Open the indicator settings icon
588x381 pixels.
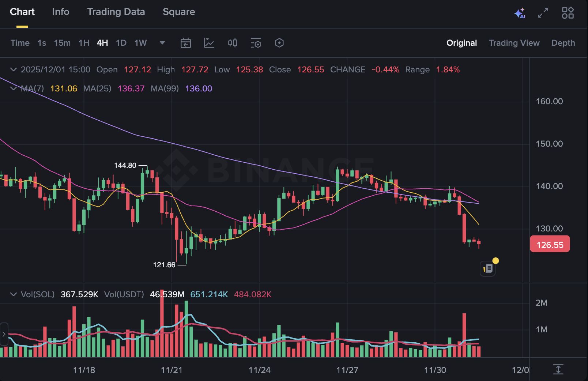click(x=256, y=43)
